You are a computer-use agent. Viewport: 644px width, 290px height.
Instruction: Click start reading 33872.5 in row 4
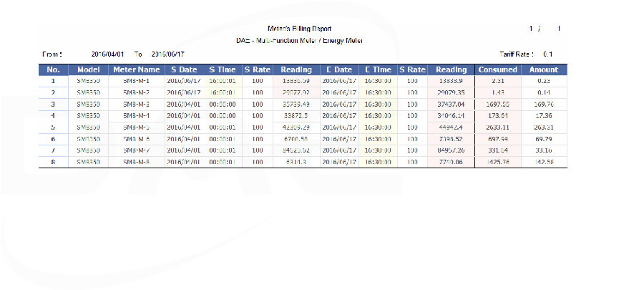click(296, 116)
